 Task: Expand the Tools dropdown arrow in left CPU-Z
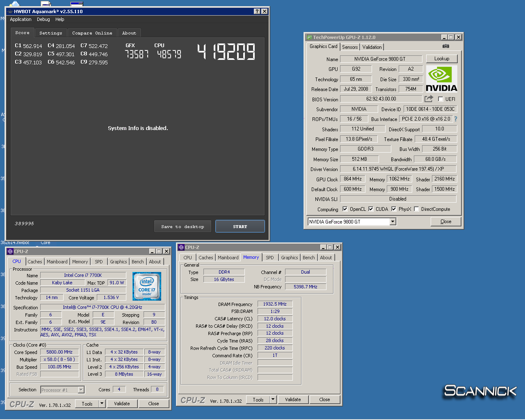102,404
